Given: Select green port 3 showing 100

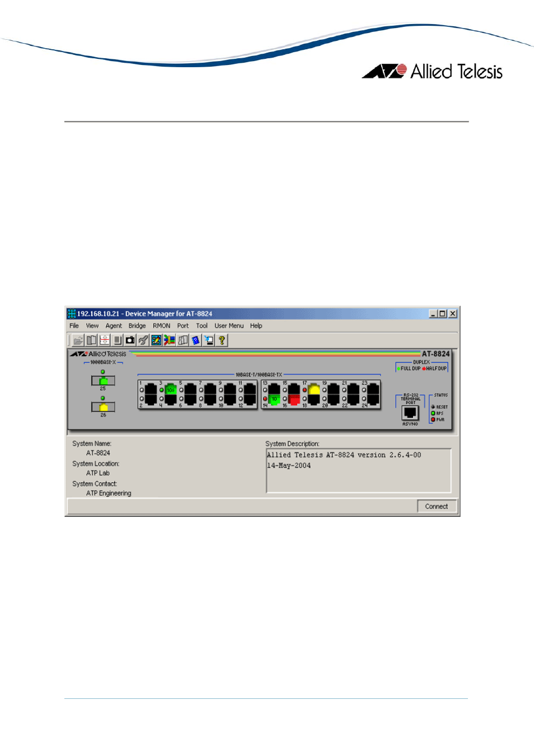Looking at the screenshot, I should pyautogui.click(x=171, y=389).
